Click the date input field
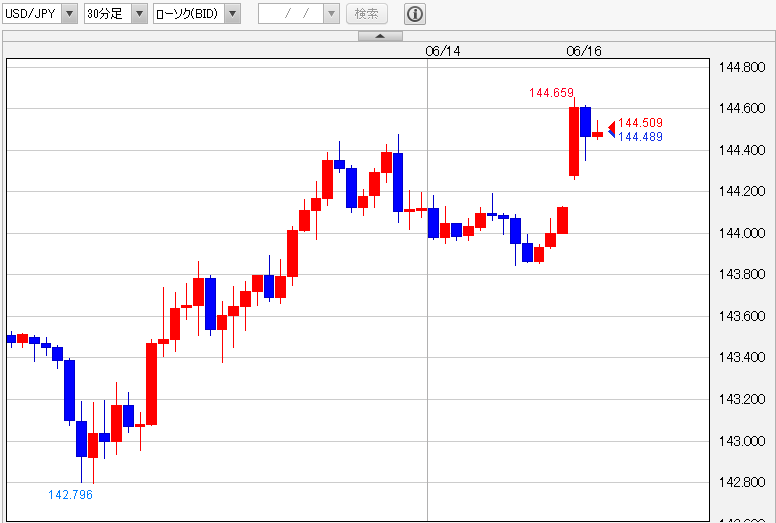Image resolution: width=776 pixels, height=523 pixels. tap(291, 14)
